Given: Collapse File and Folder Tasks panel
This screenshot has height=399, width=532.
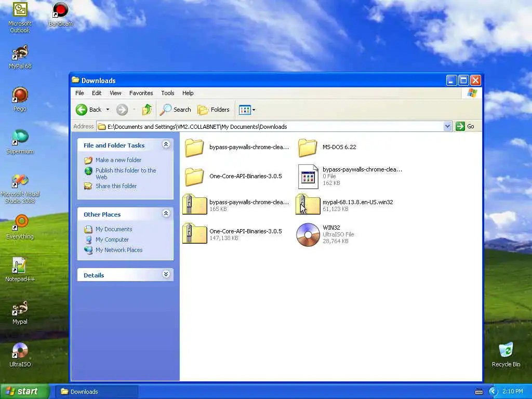Looking at the screenshot, I should (x=166, y=144).
